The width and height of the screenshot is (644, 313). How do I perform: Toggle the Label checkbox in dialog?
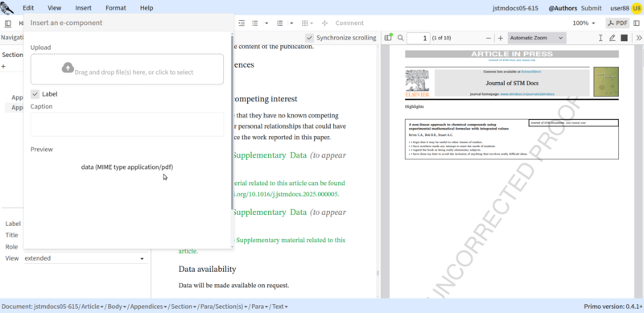pyautogui.click(x=35, y=94)
